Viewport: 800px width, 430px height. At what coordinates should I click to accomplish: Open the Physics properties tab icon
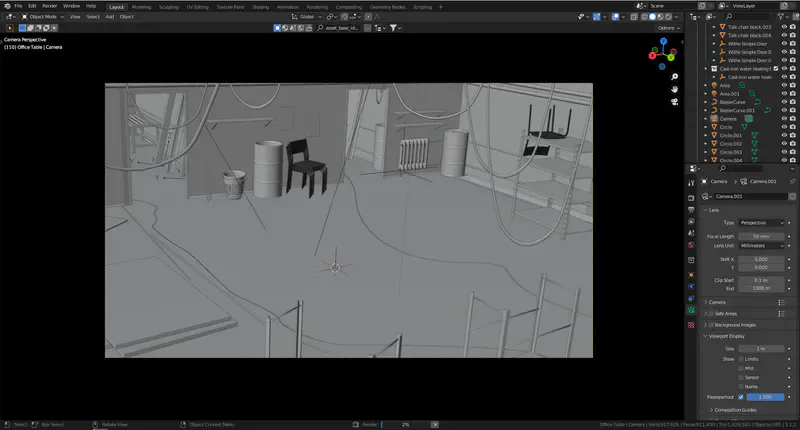(x=691, y=287)
